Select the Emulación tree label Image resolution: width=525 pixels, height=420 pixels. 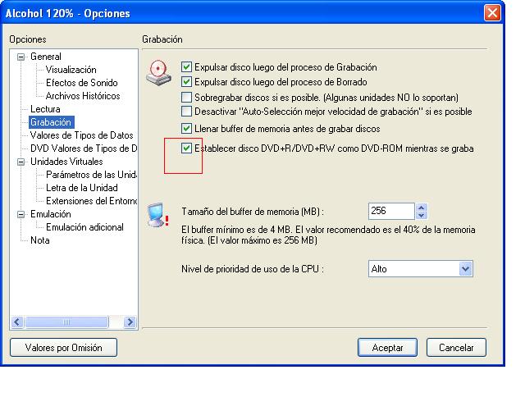coord(51,214)
